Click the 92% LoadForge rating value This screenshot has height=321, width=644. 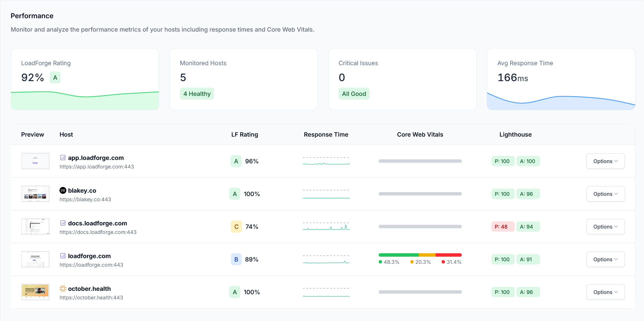[32, 77]
